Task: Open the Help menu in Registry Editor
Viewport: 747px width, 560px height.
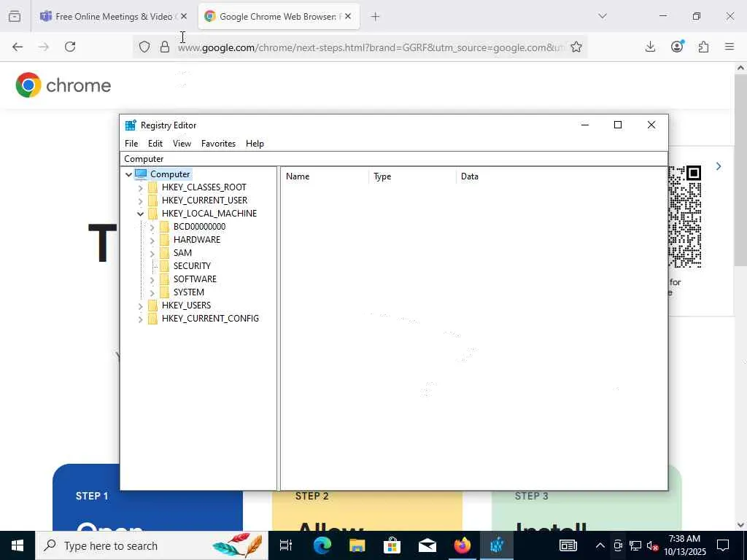Action: coord(255,144)
